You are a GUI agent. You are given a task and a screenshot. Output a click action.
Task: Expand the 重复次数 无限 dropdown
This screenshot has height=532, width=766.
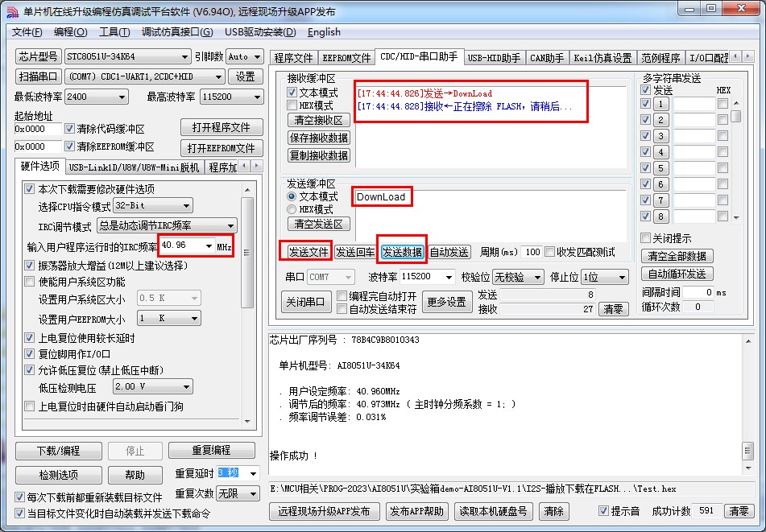point(253,494)
